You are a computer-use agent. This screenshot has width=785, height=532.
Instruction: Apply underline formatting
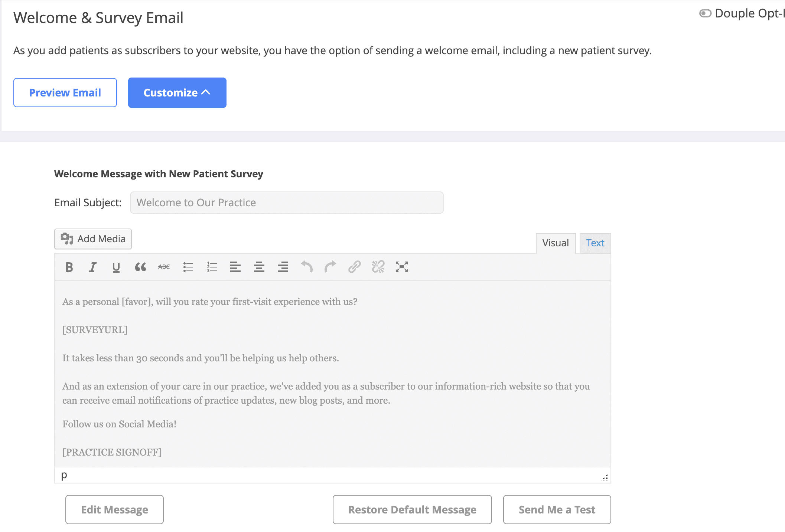(x=116, y=267)
